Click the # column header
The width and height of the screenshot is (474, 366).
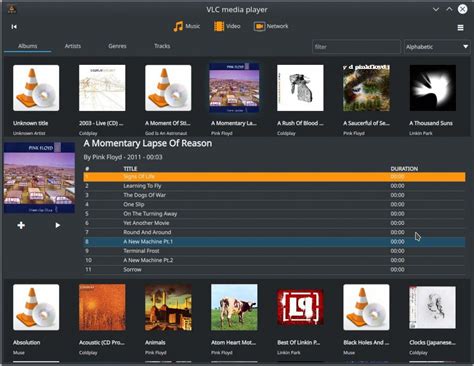tap(87, 169)
